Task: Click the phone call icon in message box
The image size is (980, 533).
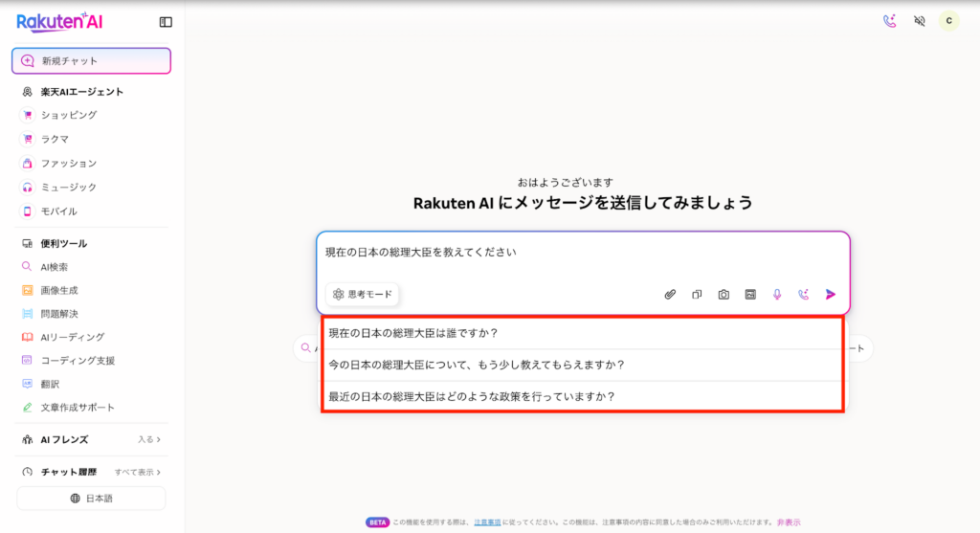Action: [x=803, y=295]
